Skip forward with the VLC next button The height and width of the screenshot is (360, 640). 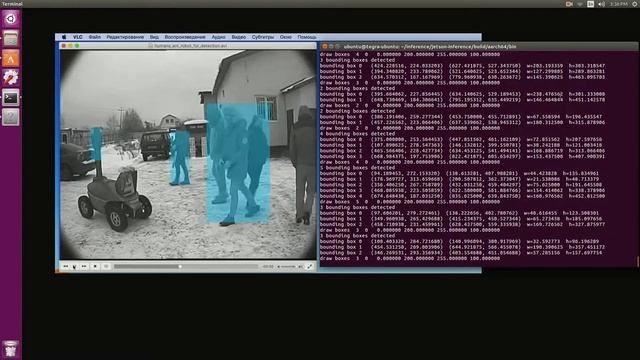[x=84, y=267]
